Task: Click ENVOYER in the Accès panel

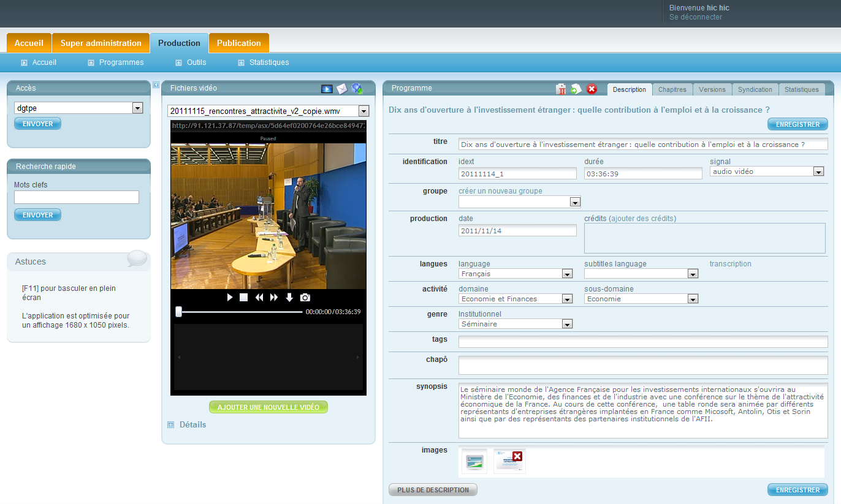Action: pos(38,124)
